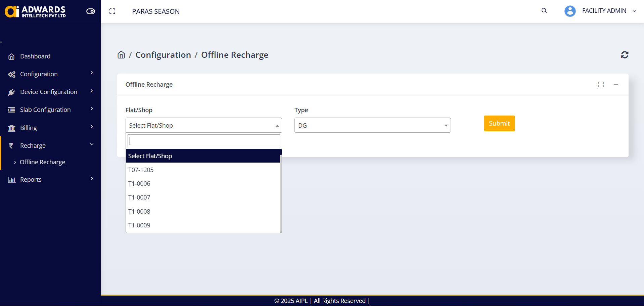Maximize the Offline Recharge card

pyautogui.click(x=601, y=85)
